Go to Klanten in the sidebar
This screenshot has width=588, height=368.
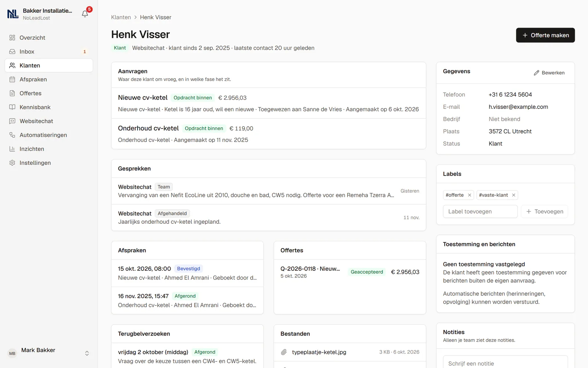[49, 66]
